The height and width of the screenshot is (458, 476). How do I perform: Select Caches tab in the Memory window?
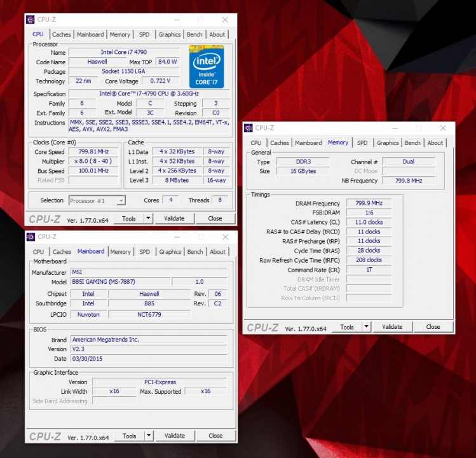tap(280, 143)
